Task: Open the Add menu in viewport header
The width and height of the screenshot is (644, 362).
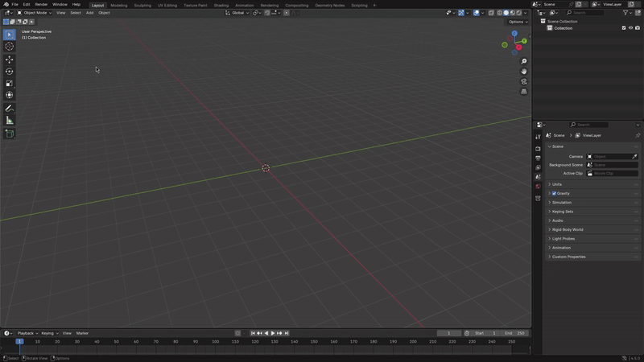Action: point(89,13)
